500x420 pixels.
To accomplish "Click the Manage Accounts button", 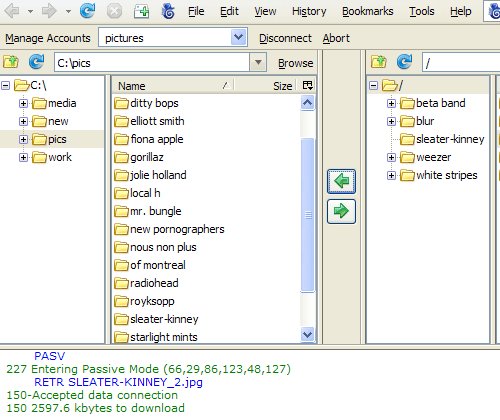I will (x=48, y=38).
